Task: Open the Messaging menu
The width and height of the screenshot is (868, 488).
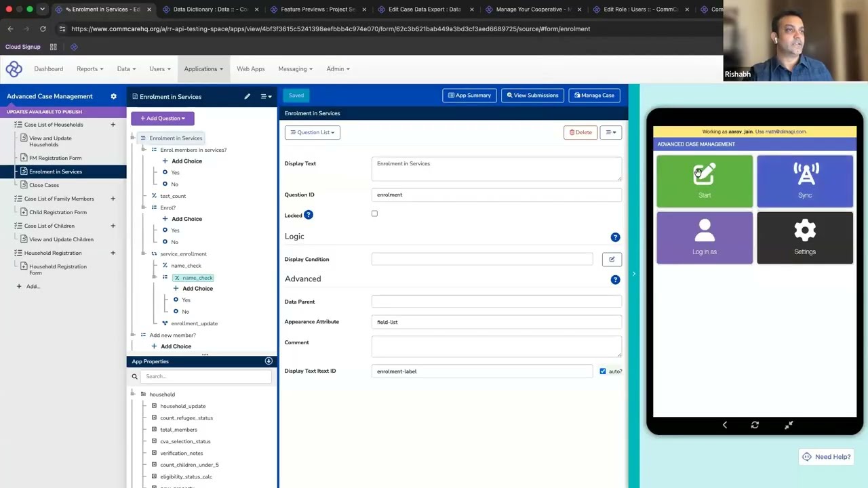Action: coord(296,68)
